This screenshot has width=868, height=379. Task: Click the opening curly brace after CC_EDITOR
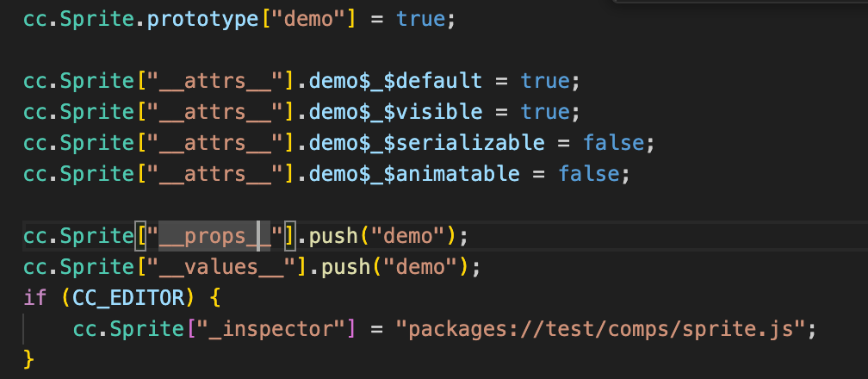point(215,298)
